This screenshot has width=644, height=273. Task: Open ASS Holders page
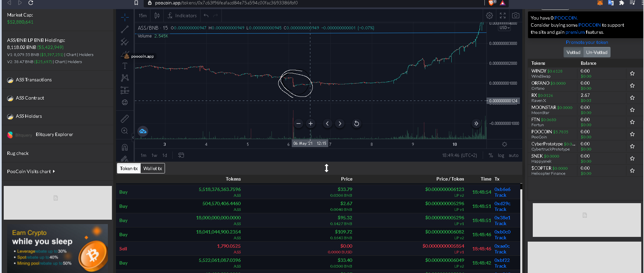(x=29, y=116)
